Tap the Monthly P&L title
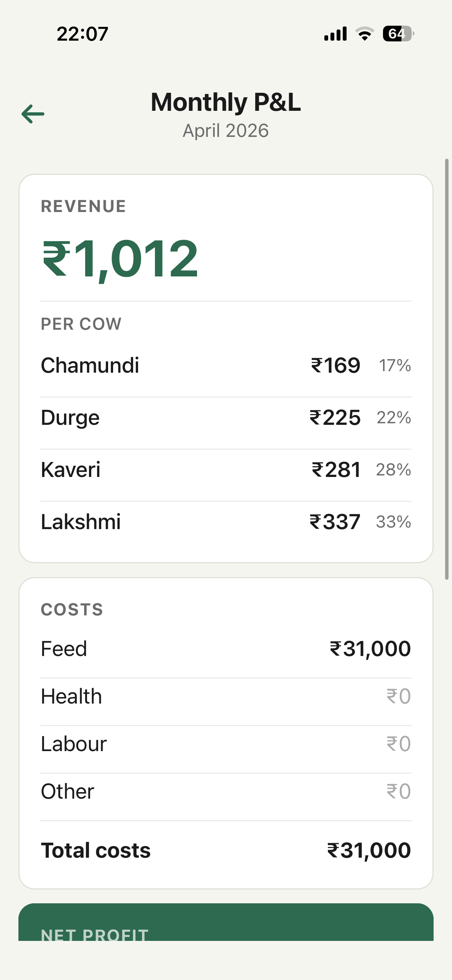452x980 pixels. (226, 102)
